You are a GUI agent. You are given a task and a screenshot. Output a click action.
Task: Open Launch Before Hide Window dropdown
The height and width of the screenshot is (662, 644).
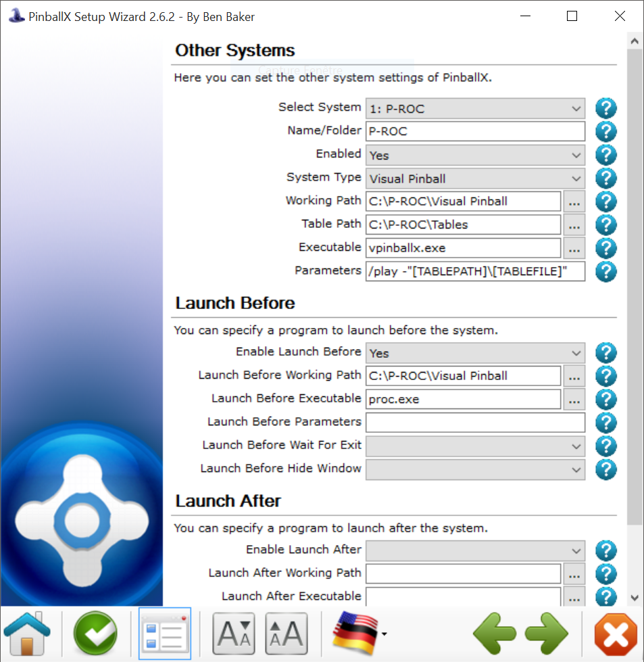pos(475,469)
